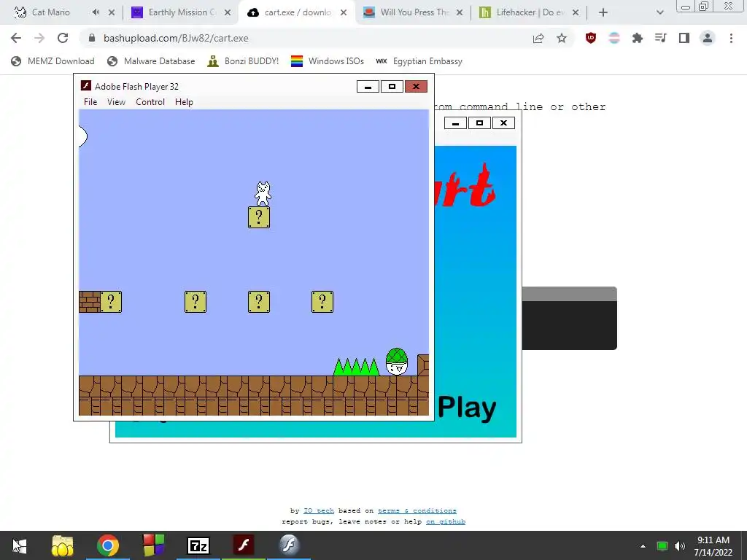Viewport: 747px width, 560px height.
Task: Open the Chrome three-dot menu
Action: [x=731, y=38]
